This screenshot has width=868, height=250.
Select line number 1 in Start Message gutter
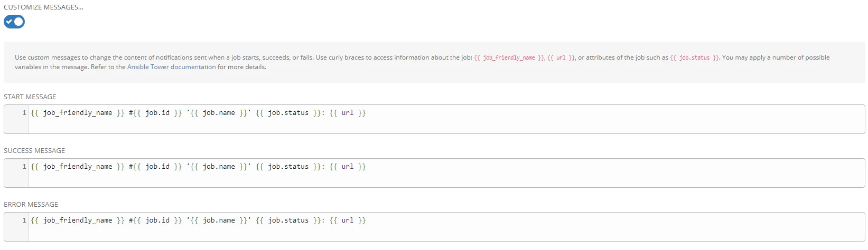tap(24, 113)
